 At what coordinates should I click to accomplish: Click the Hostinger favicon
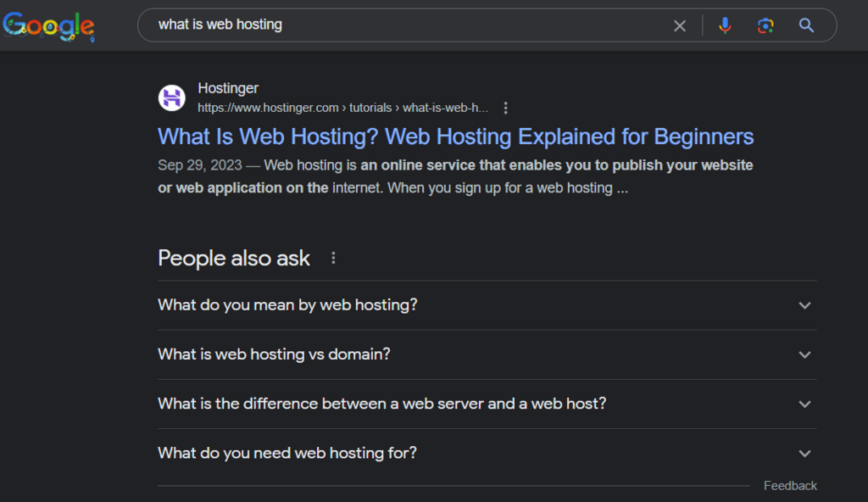point(171,98)
